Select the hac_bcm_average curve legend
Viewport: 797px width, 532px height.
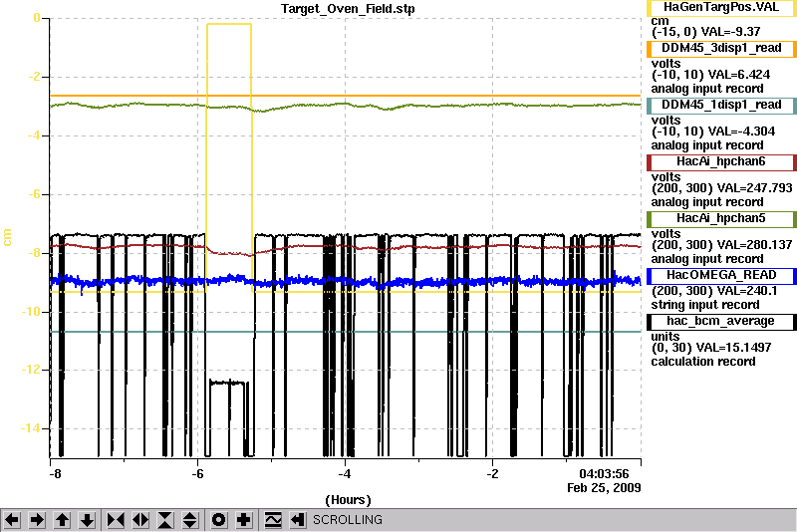click(x=721, y=322)
